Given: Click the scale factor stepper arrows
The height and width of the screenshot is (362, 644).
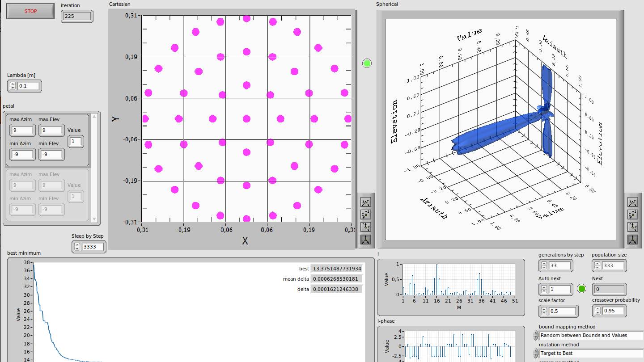Looking at the screenshot, I should [544, 311].
